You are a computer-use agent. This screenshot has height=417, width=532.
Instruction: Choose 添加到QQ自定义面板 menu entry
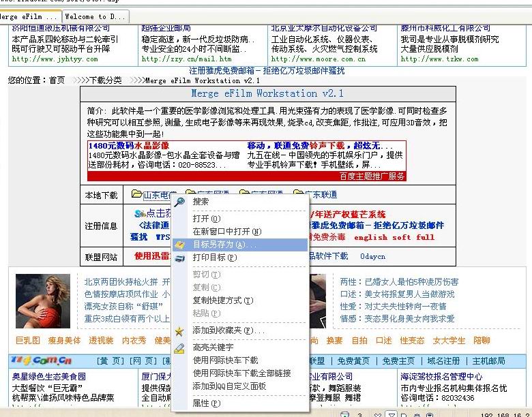tap(240, 386)
